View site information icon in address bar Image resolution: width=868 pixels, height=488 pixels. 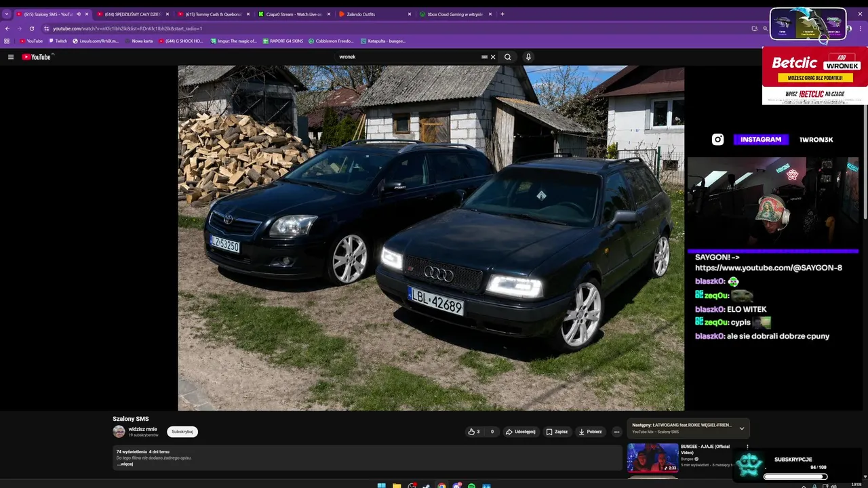click(x=46, y=28)
